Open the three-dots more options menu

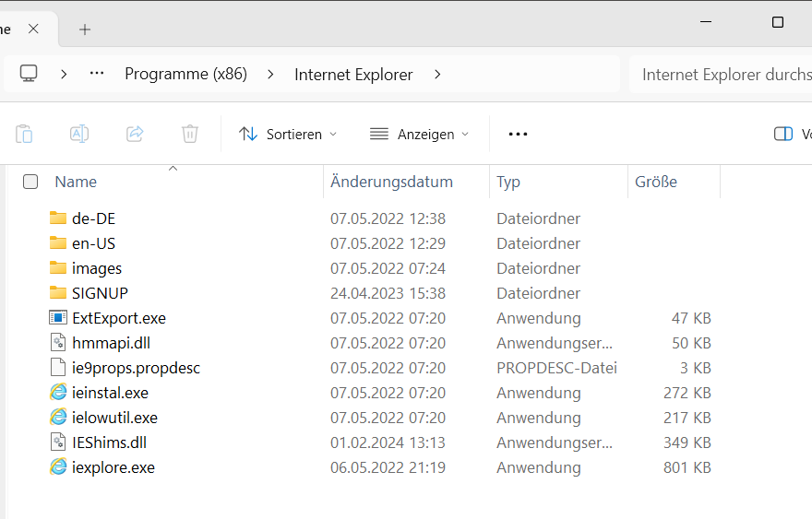(518, 134)
